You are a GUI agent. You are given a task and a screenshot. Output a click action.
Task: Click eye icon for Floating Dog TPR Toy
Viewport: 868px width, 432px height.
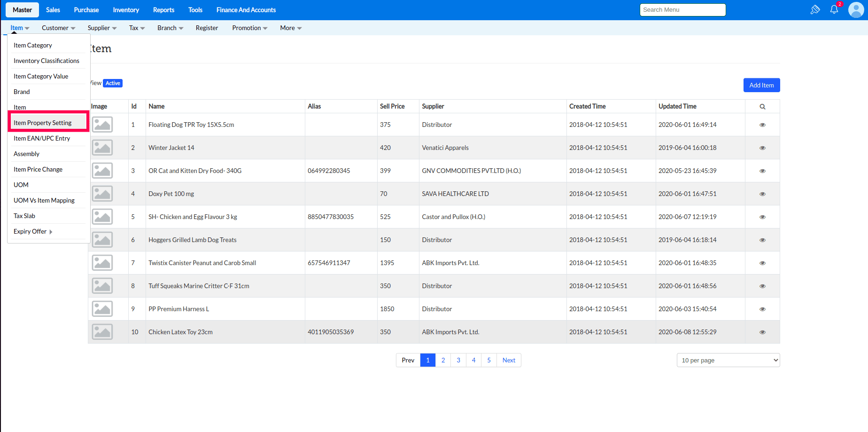pyautogui.click(x=762, y=125)
